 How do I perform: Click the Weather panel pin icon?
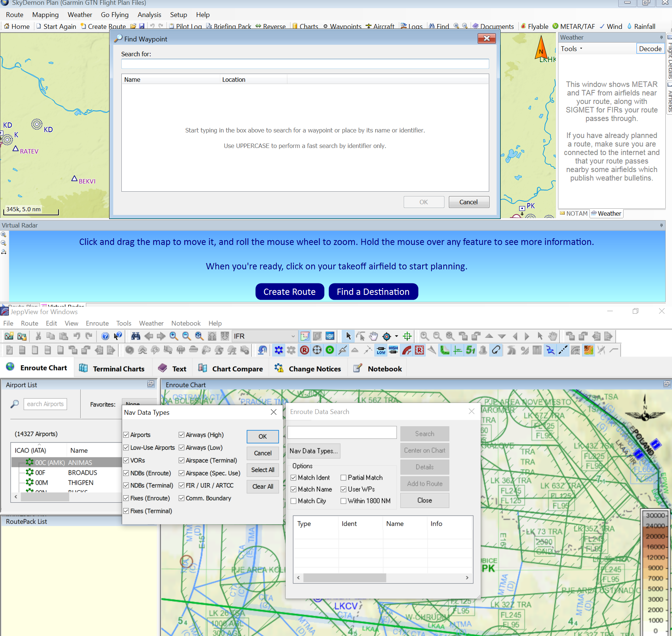coord(661,37)
